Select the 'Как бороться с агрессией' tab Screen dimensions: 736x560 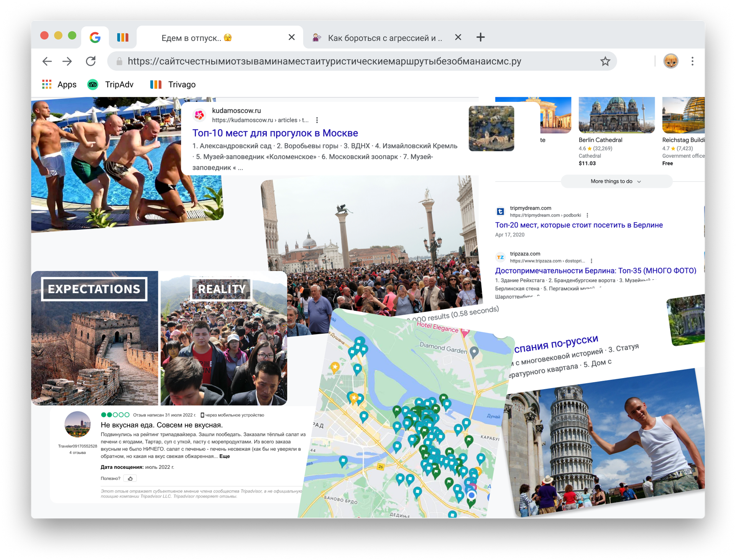[x=385, y=38]
